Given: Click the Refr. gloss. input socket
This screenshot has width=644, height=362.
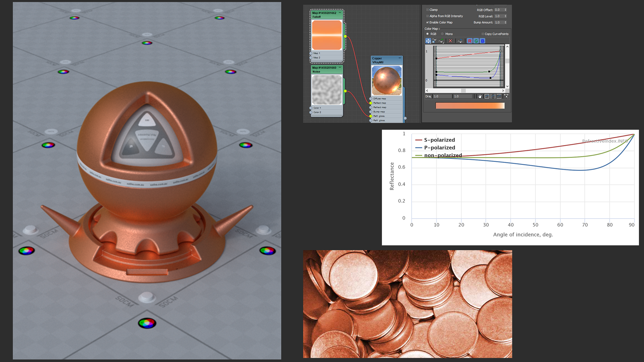Looking at the screenshot, I should click(x=371, y=120).
